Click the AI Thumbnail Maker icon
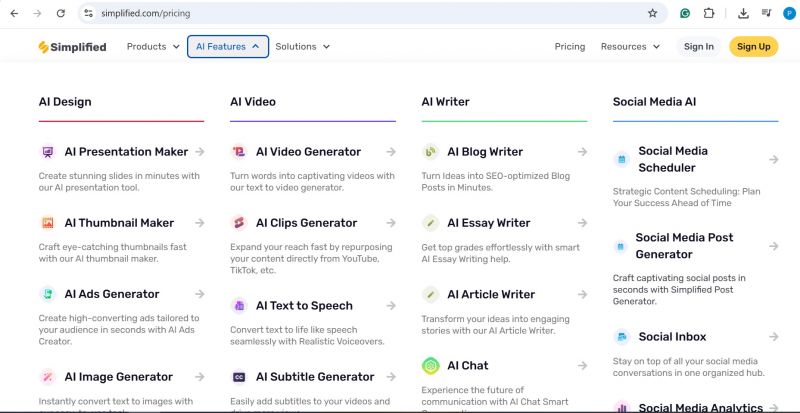The image size is (800, 413). click(47, 223)
